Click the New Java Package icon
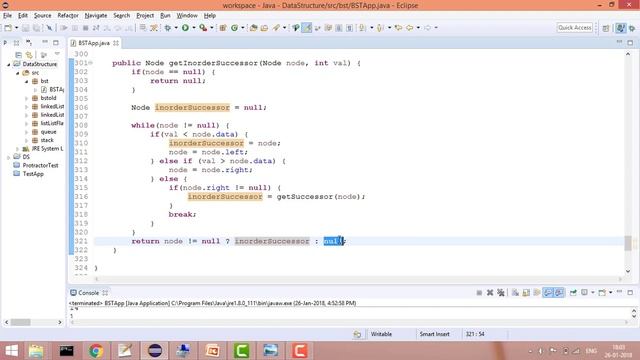640x360 pixels. pos(223,28)
